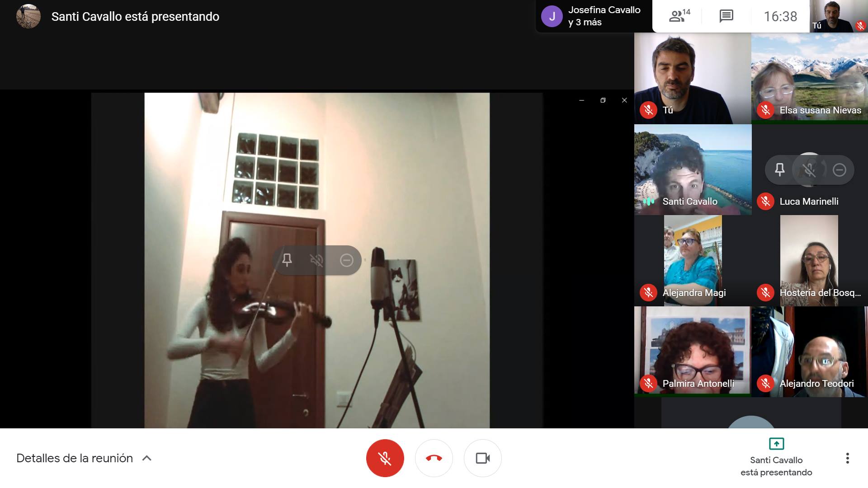
Task: Click the muted mic icon on Hostería del Bosq...
Action: 765,293
